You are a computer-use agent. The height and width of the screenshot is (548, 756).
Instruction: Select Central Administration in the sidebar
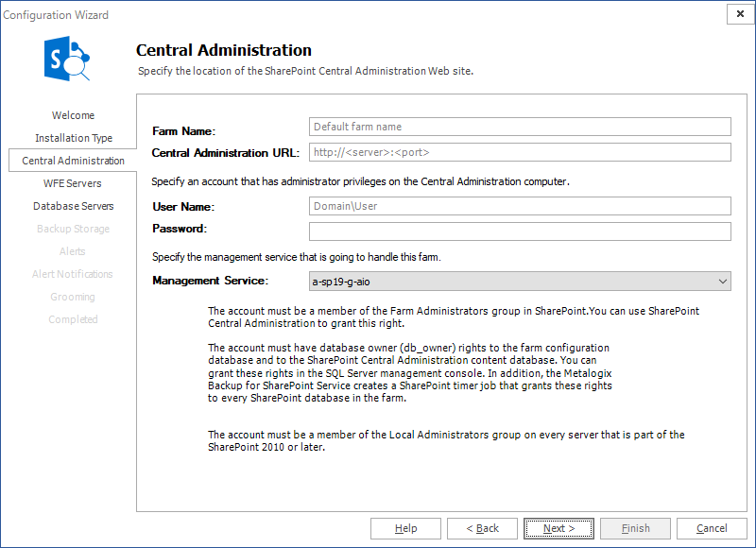[73, 161]
